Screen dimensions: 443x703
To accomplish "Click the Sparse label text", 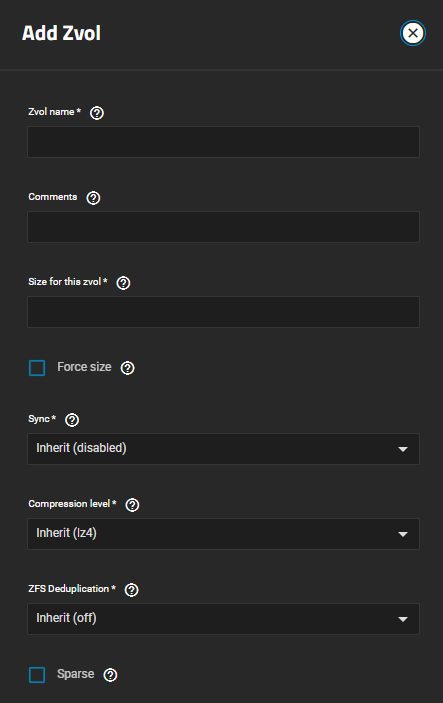I will [x=76, y=674].
